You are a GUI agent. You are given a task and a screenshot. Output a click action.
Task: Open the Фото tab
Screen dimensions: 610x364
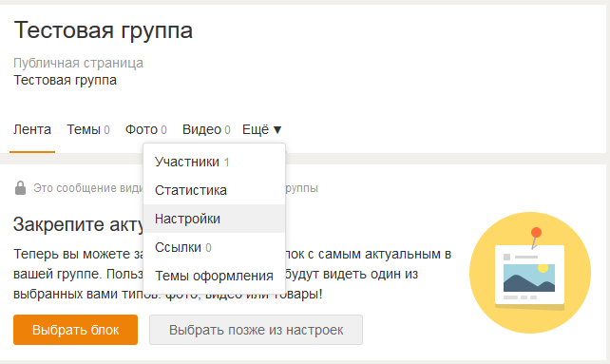[146, 129]
